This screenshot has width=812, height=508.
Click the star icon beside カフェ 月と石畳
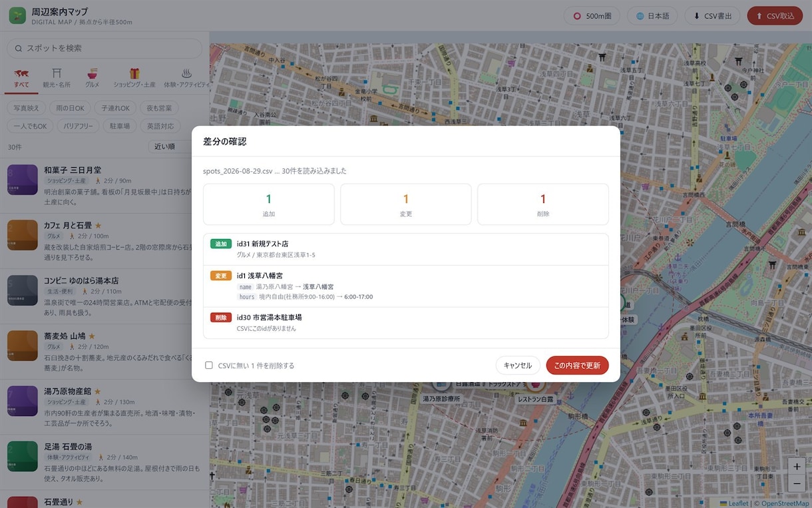click(98, 226)
